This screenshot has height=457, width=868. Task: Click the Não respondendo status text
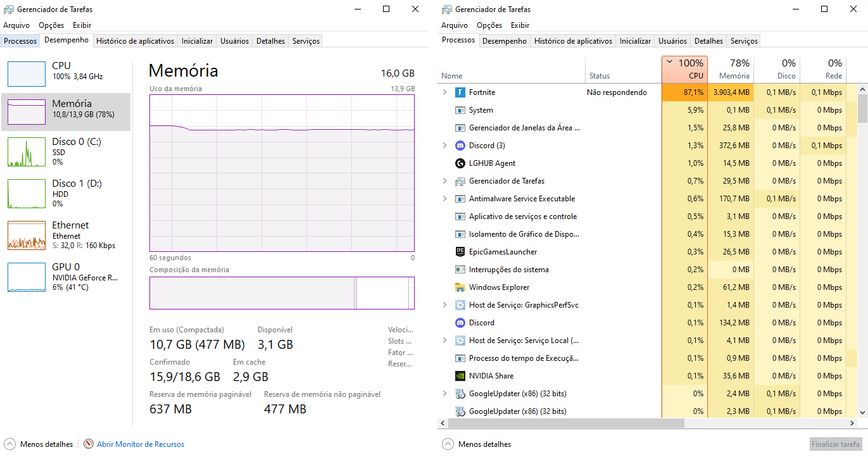click(617, 92)
